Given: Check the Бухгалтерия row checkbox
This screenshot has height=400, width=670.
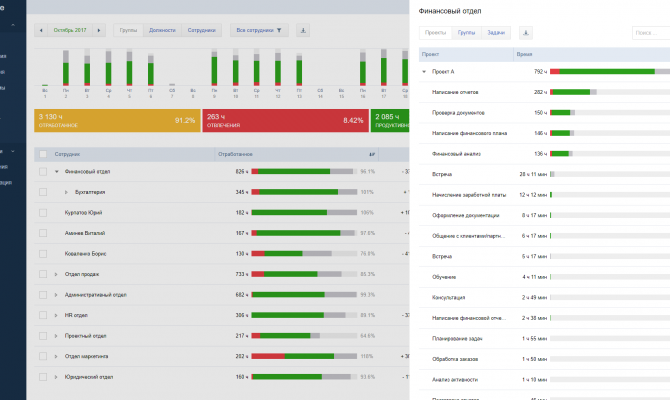Looking at the screenshot, I should (43, 192).
